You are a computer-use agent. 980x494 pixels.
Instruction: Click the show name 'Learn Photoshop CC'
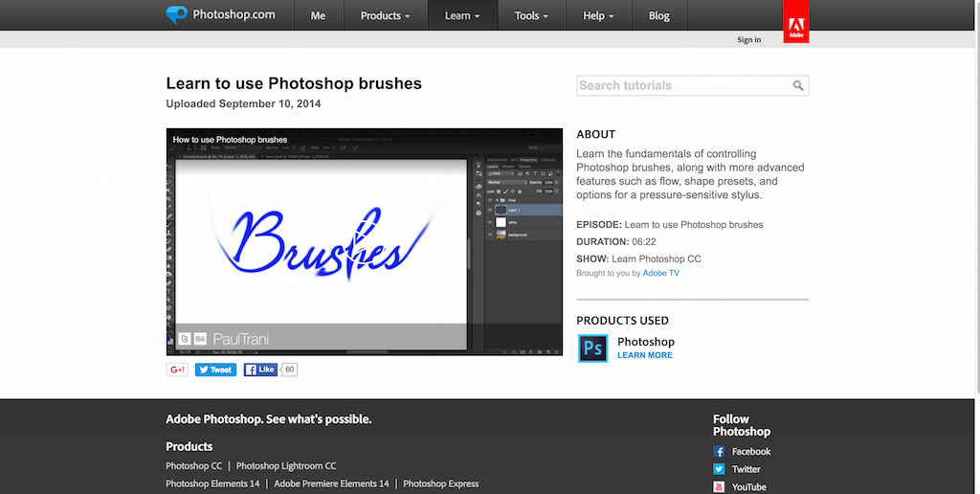[657, 258]
